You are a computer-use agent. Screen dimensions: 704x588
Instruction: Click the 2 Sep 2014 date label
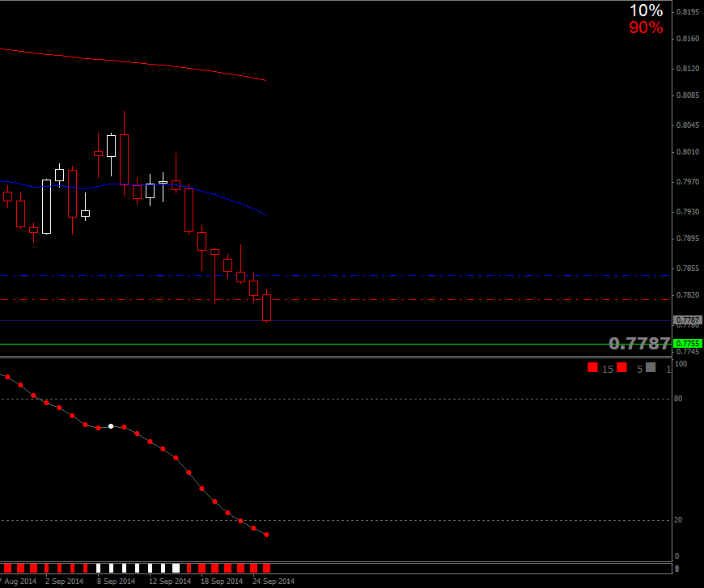(64, 582)
